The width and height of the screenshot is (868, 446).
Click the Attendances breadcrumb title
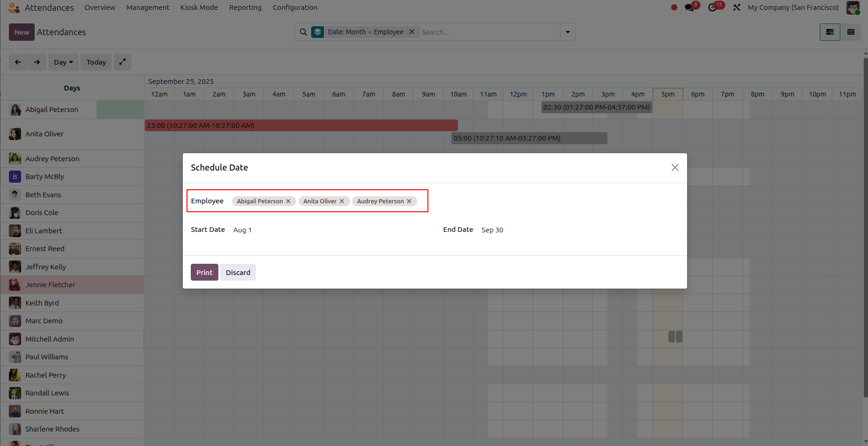(x=61, y=32)
